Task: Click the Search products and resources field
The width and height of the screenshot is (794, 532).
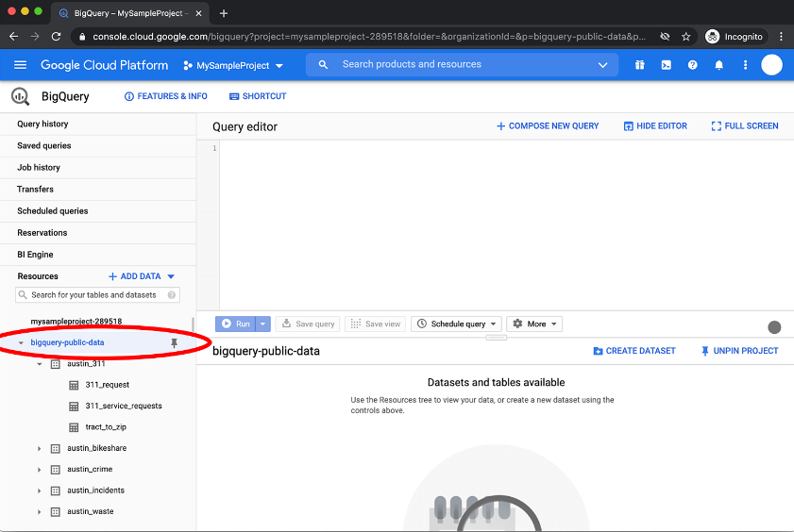Action: 462,65
